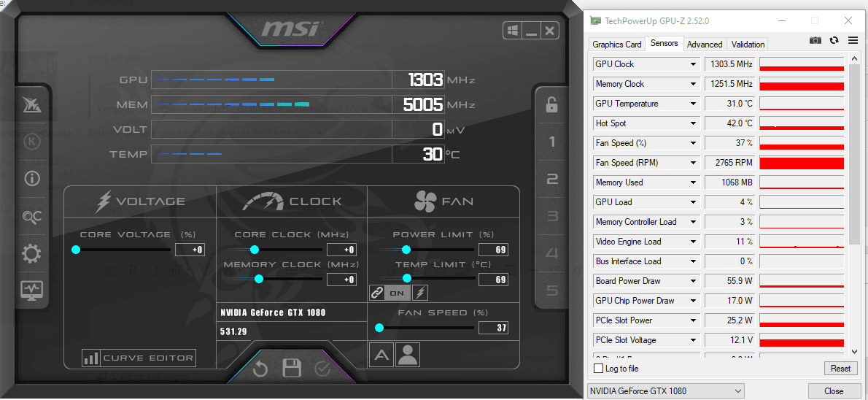Click the Power Limit slider handle
868x400 pixels.
(x=406, y=250)
